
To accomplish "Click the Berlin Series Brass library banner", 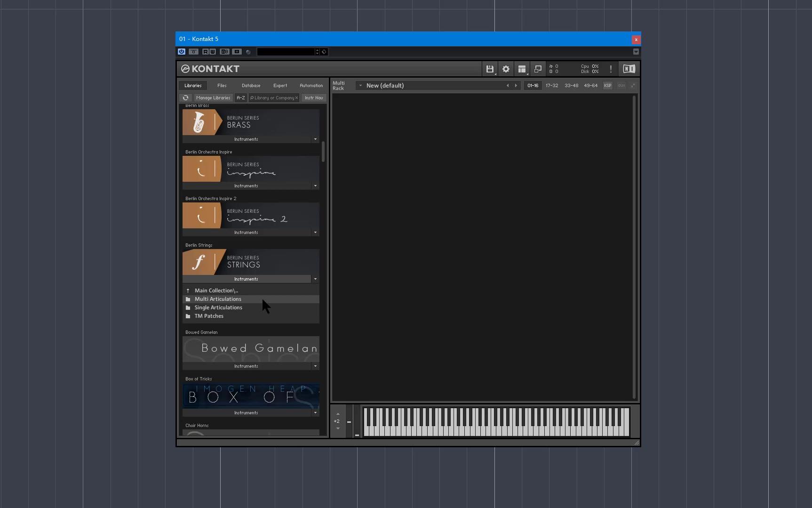I will pyautogui.click(x=251, y=122).
